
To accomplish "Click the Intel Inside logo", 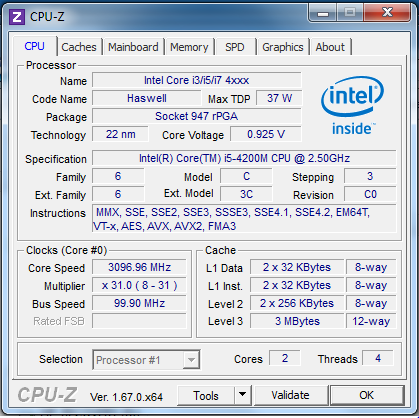I will (x=352, y=106).
